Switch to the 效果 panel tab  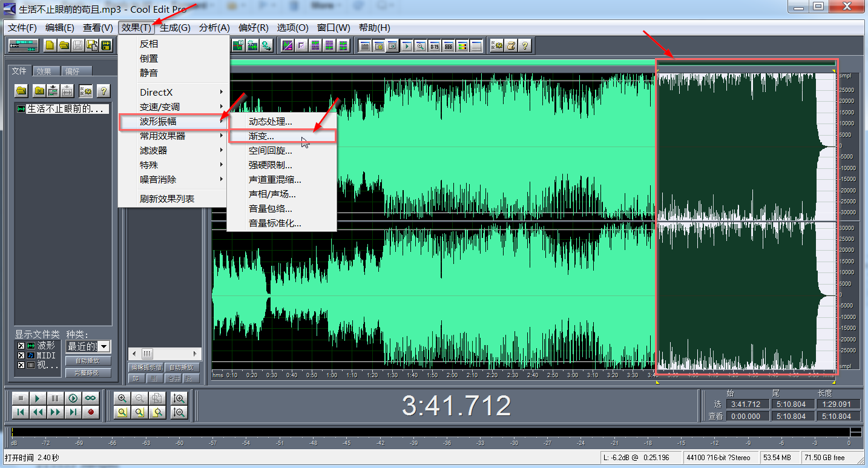[44, 71]
